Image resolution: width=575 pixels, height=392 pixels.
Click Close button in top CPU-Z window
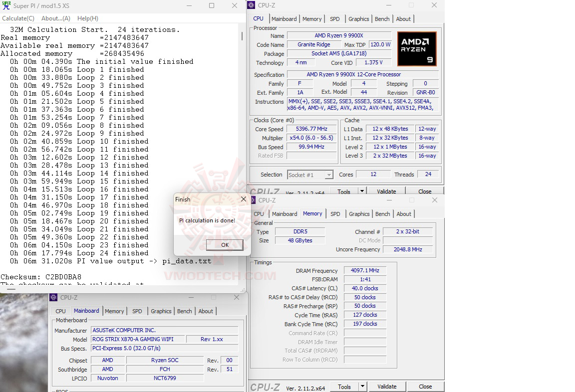click(x=425, y=191)
